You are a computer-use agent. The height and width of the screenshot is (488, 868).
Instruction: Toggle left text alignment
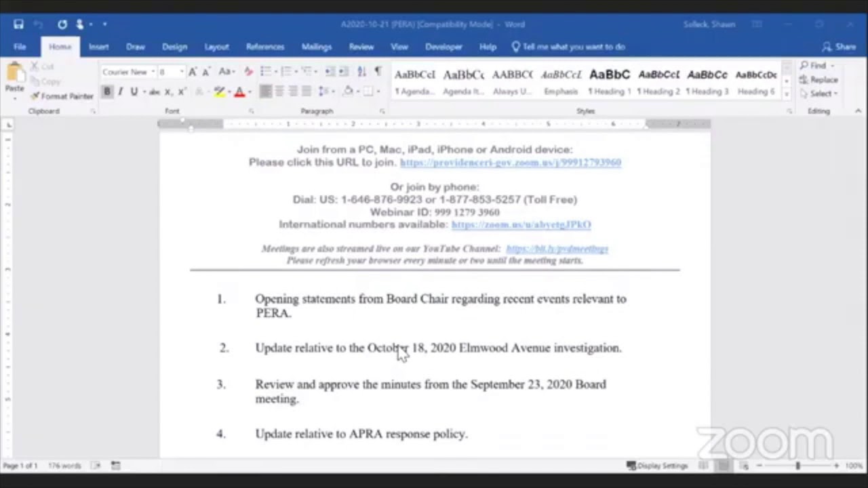pos(265,91)
